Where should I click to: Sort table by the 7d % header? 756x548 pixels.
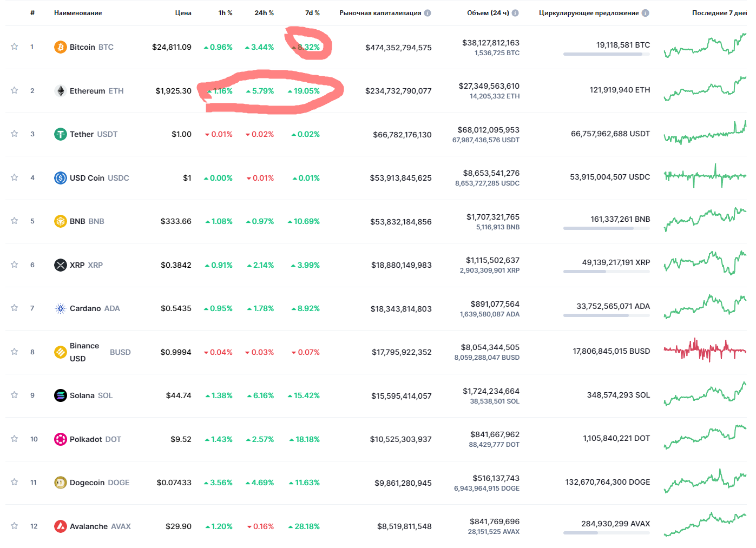point(312,13)
